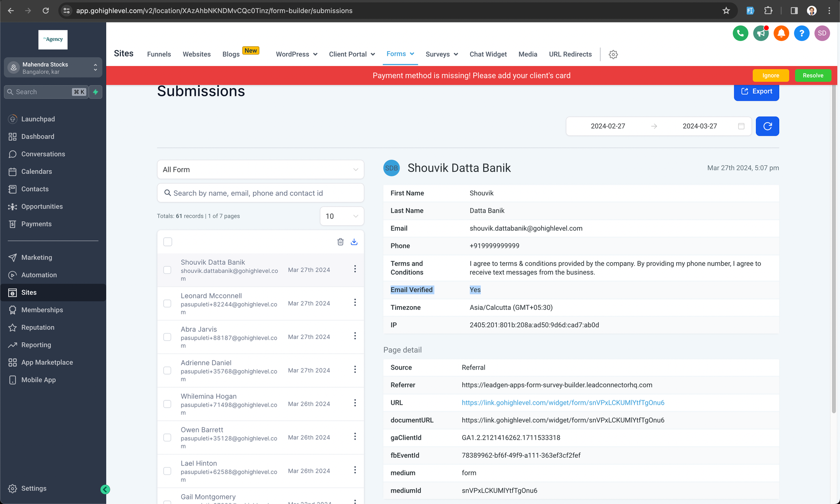The image size is (840, 504).
Task: Open the date range calendar icon
Action: (x=741, y=126)
